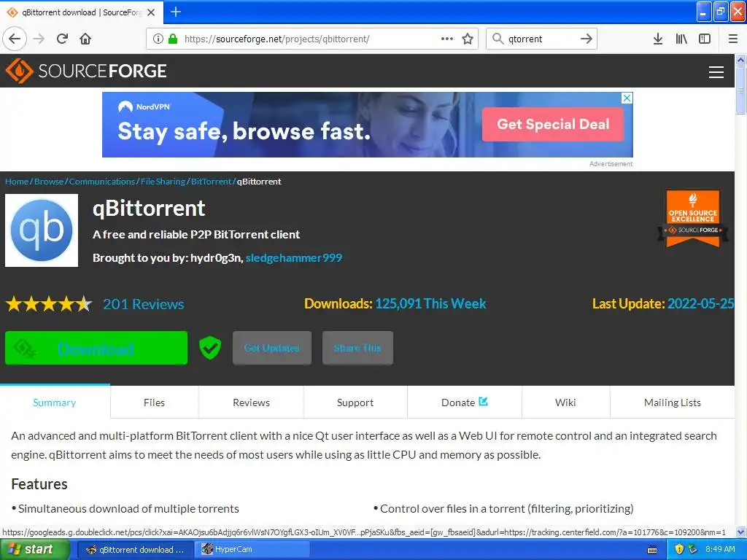Select qBittorrent download taskbar button
This screenshot has width=747, height=560.
(x=135, y=550)
